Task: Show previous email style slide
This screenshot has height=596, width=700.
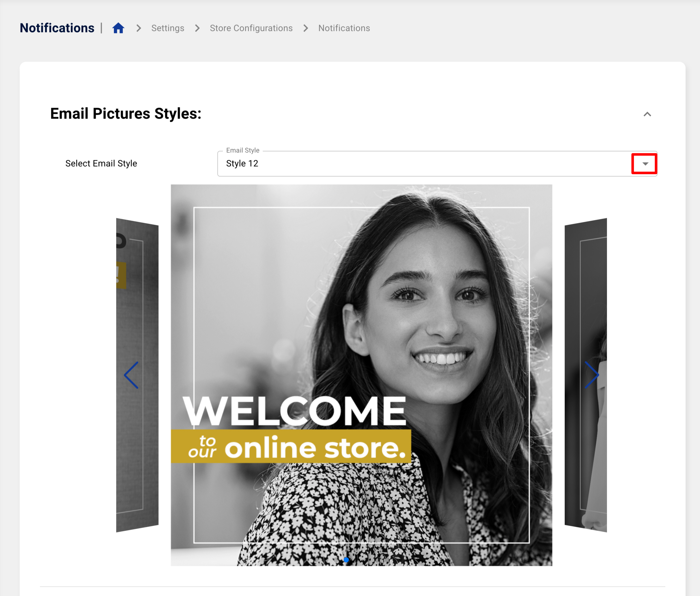Action: tap(131, 375)
